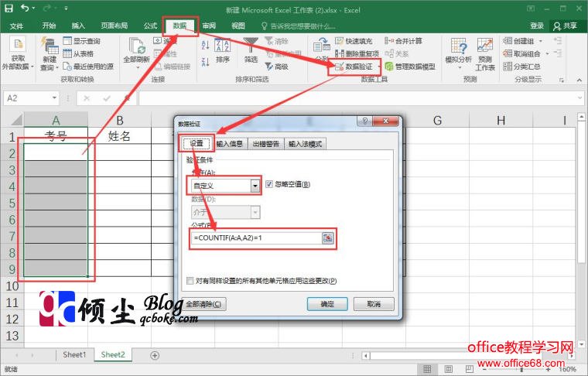Open the File (文件) tab
Viewport: 588px width, 376px height.
tap(16, 26)
